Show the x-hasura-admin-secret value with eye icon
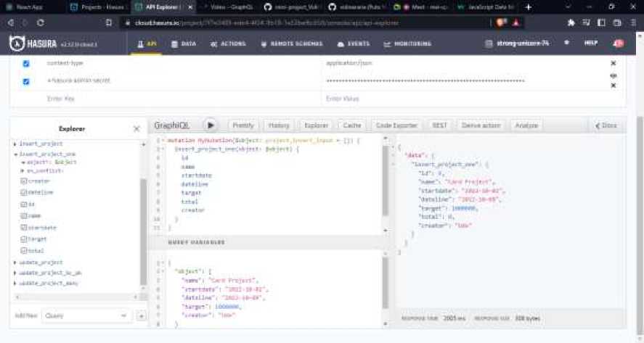 point(613,75)
